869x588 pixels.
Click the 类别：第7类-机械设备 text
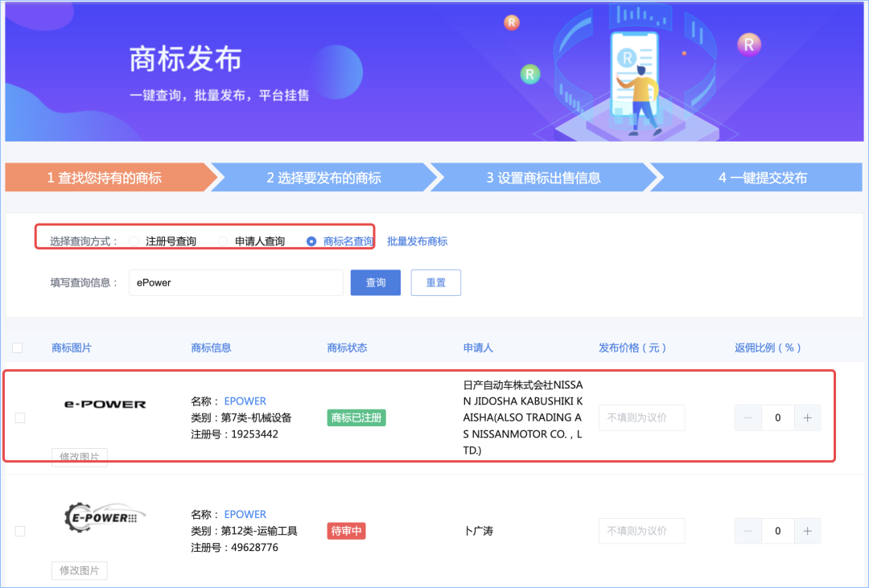[x=241, y=417]
